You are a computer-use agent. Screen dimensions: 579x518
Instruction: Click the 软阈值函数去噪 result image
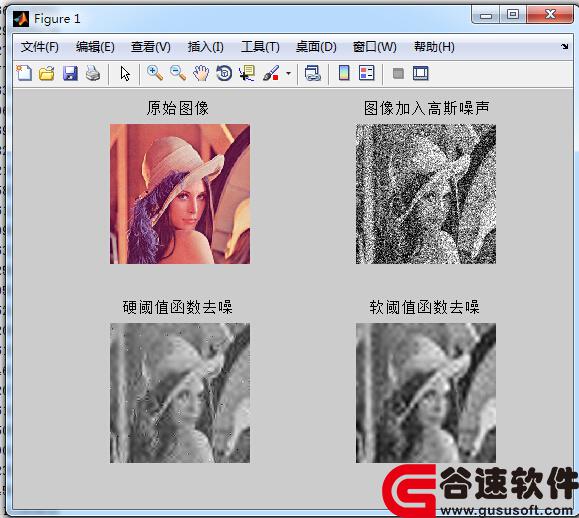pos(426,393)
